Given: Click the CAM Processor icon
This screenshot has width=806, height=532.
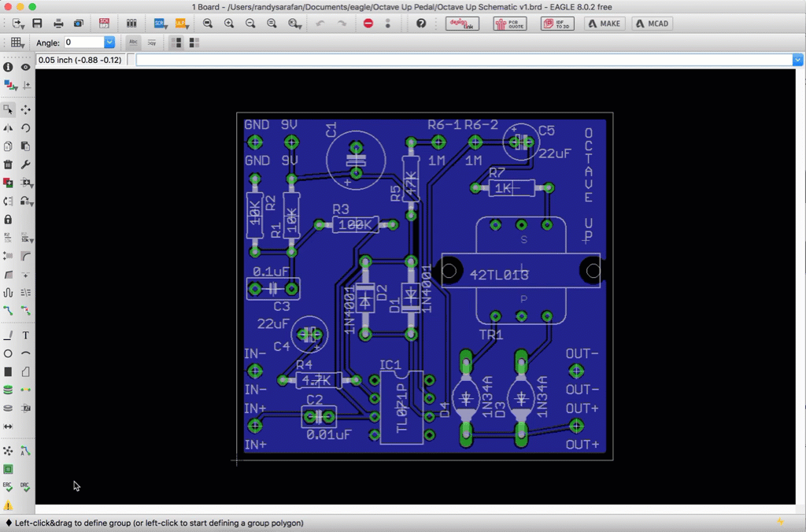Looking at the screenshot, I should click(78, 24).
